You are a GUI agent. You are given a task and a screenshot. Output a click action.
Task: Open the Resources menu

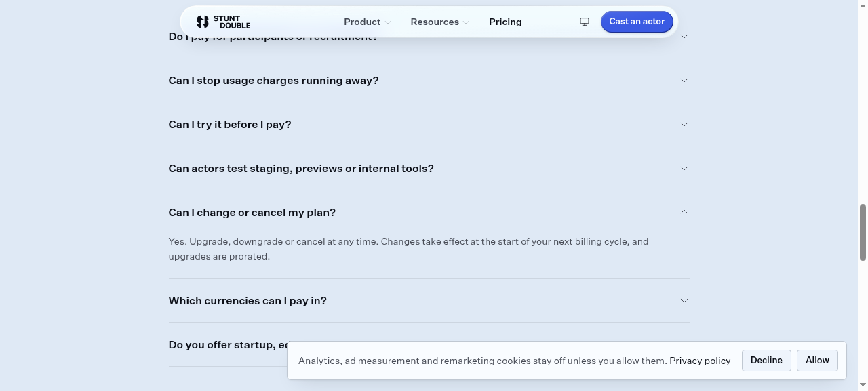pos(439,22)
